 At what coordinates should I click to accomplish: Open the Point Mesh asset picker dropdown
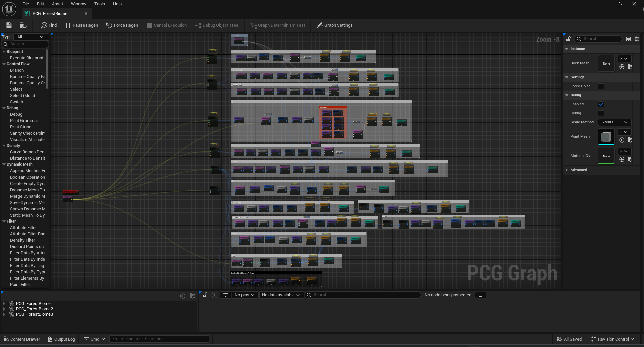tap(624, 132)
